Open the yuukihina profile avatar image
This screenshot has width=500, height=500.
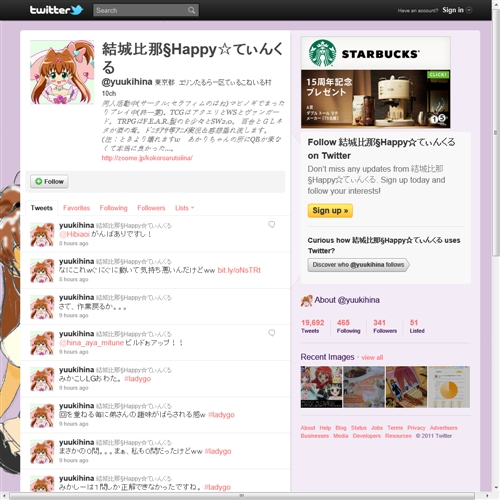(62, 72)
